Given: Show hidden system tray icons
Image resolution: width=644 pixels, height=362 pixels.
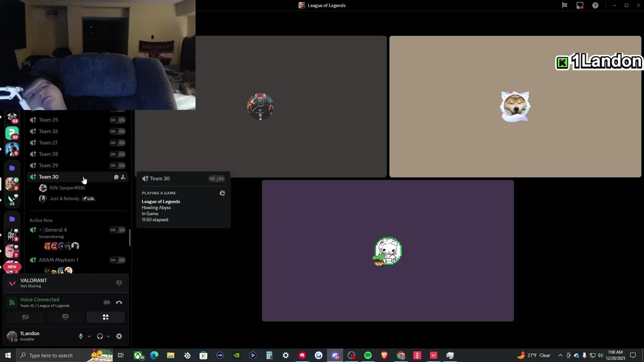Looking at the screenshot, I should pos(560,355).
